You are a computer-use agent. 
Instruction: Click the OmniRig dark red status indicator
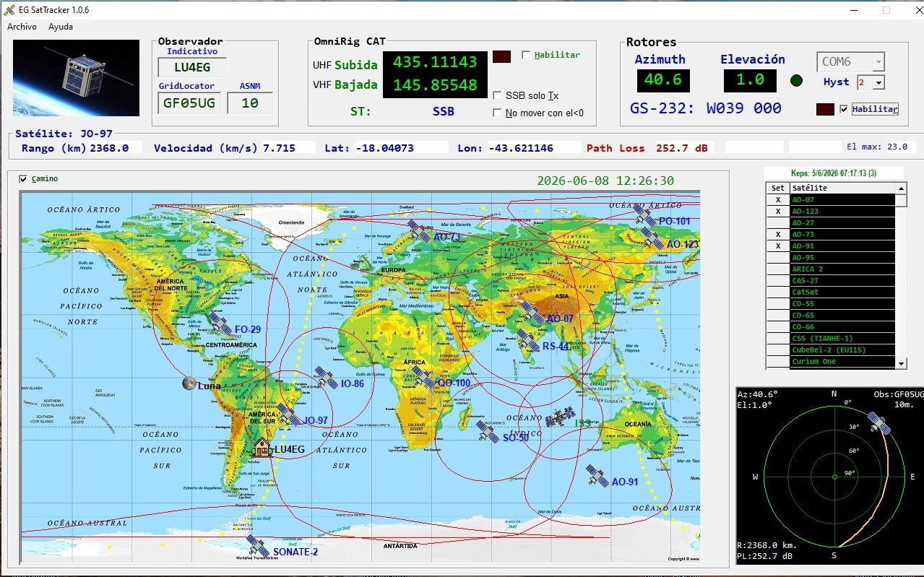pos(501,56)
